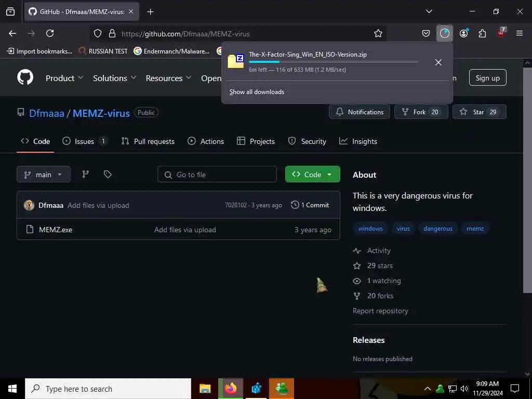
Task: Open commit hash 7028102
Action: [x=235, y=205]
